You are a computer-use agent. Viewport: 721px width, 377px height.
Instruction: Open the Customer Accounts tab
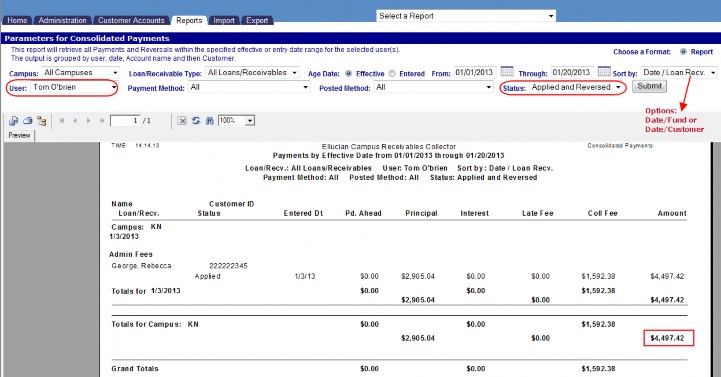point(131,20)
